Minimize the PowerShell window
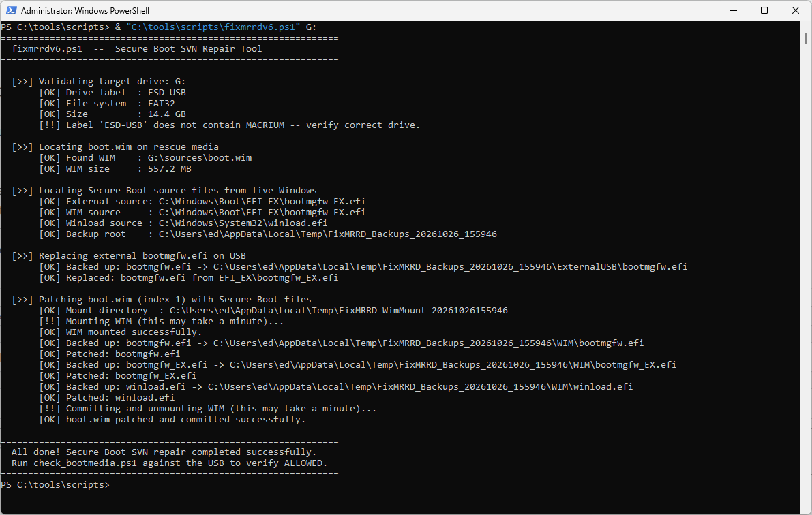The height and width of the screenshot is (515, 812). [x=734, y=10]
